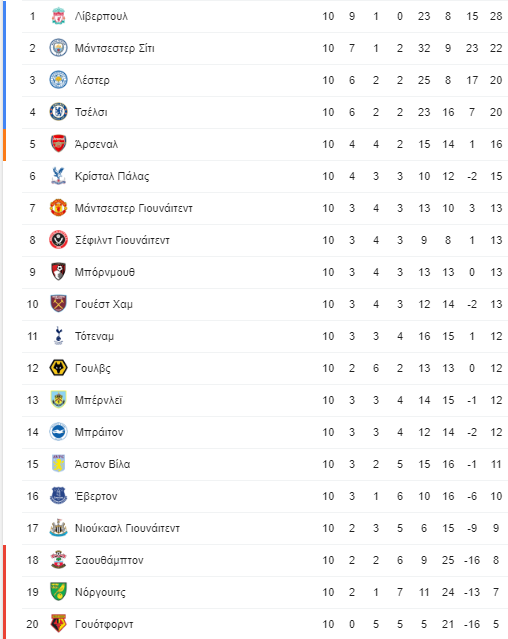Click the Manchester City crest icon
The height and width of the screenshot is (639, 508).
pyautogui.click(x=58, y=48)
